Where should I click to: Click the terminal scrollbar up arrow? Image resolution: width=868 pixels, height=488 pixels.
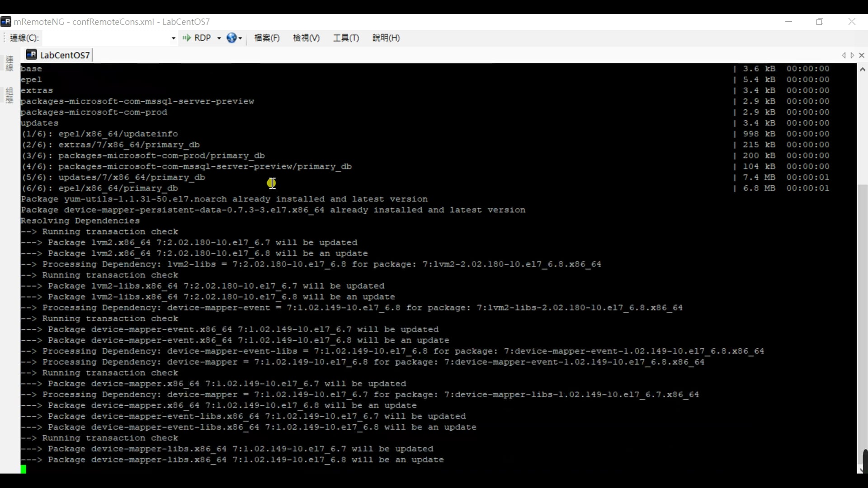click(x=862, y=69)
